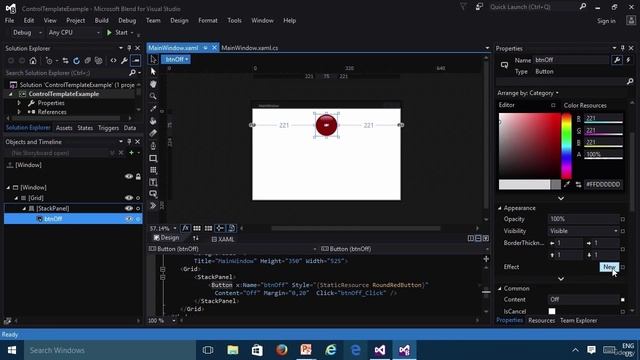This screenshot has height=360, width=640.
Task: Open the Triggers tab
Action: (x=108, y=128)
